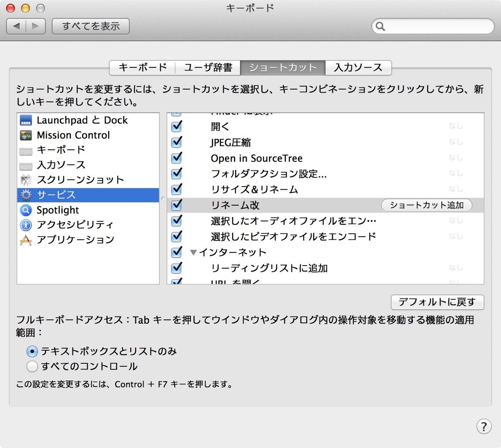
Task: Click the アプリケーション icon
Action: pos(26,240)
